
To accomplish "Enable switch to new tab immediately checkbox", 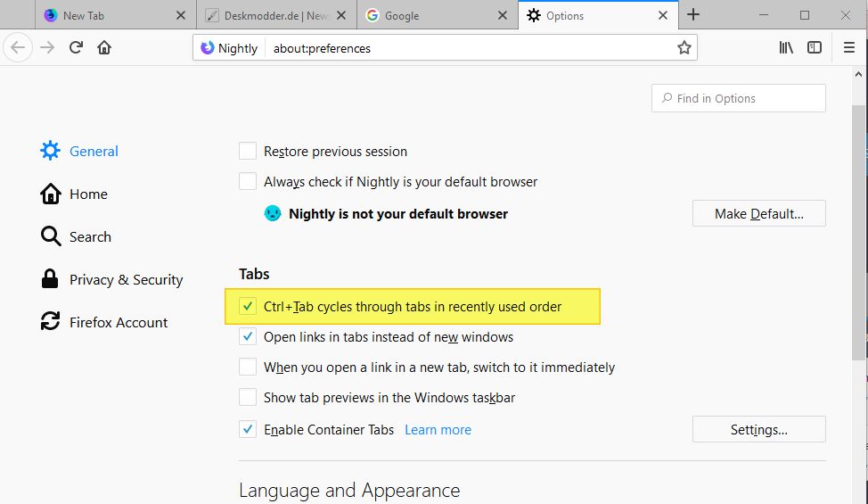I will click(248, 367).
